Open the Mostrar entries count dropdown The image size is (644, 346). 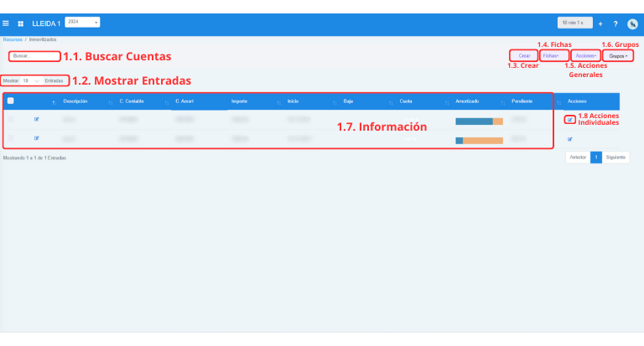point(31,81)
